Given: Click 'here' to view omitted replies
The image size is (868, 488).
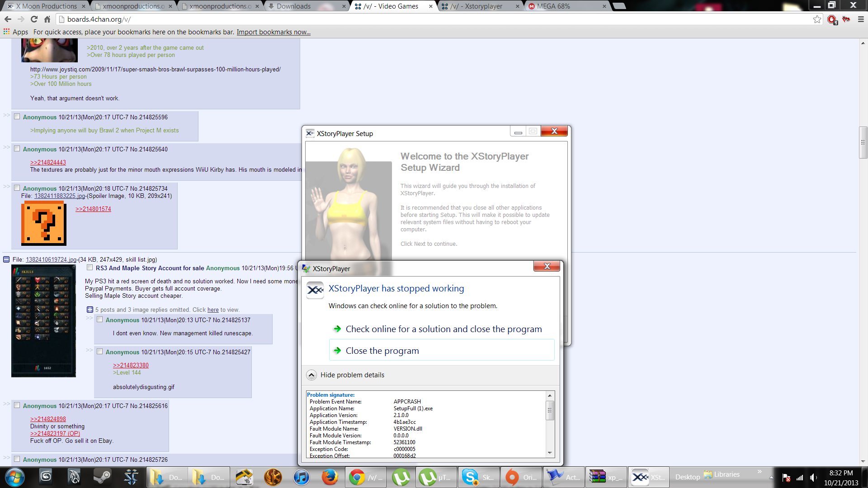Looking at the screenshot, I should tap(213, 310).
